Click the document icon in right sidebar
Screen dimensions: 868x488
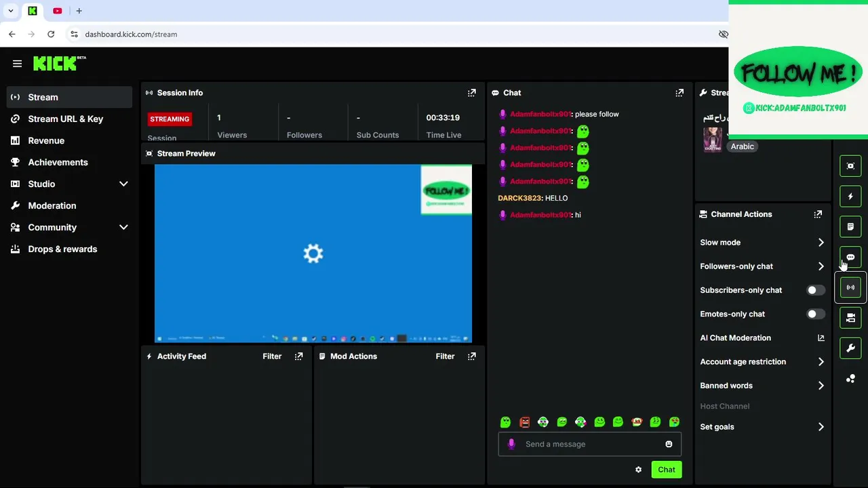click(850, 226)
